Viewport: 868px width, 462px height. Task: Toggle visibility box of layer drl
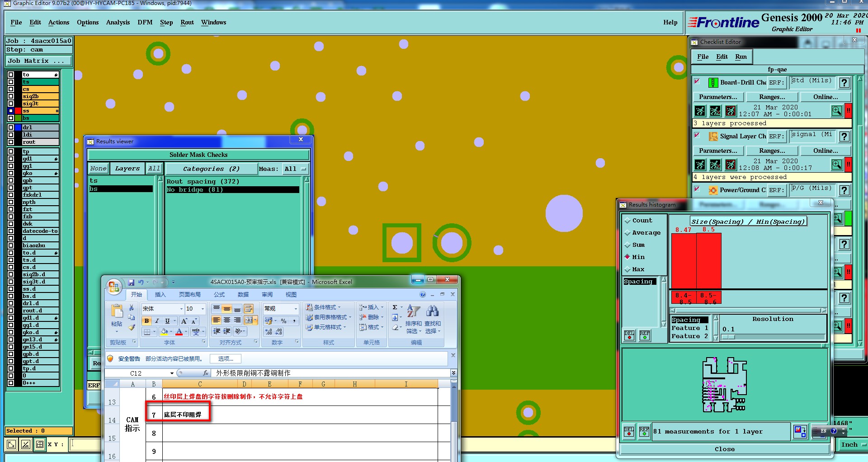[11, 127]
